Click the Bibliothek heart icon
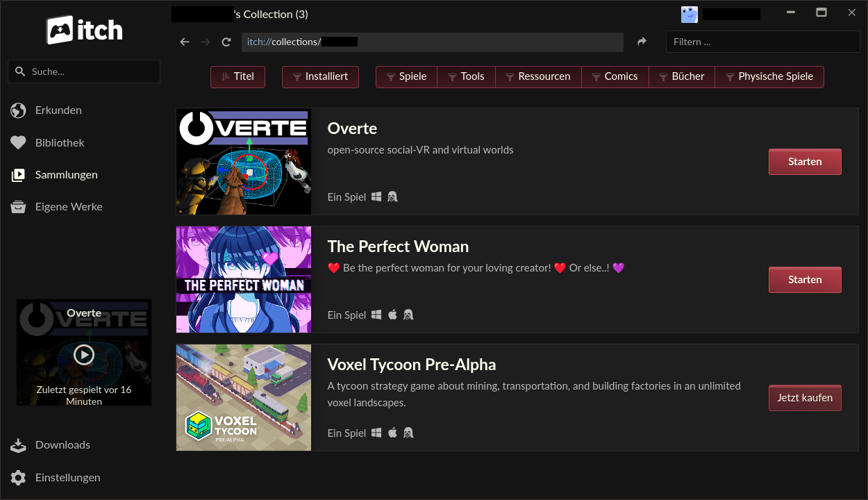Screen dimensions: 868x500 18,142
